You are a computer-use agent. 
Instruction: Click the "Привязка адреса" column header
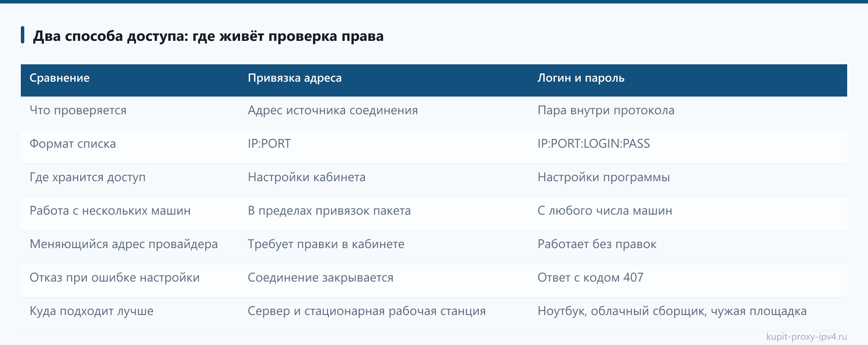click(295, 78)
